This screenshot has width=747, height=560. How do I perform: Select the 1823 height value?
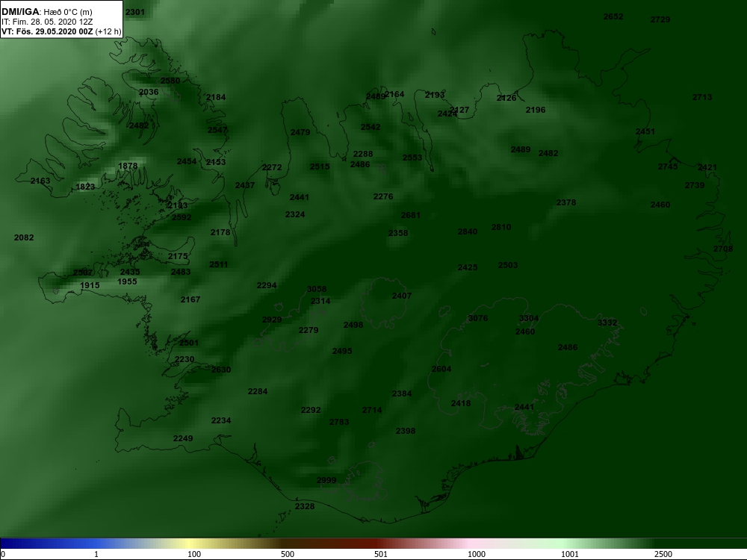point(85,187)
